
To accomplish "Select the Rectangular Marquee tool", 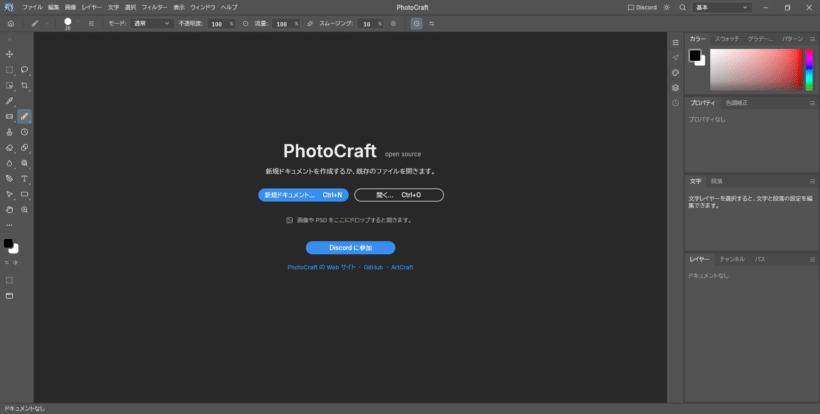I will [x=9, y=70].
